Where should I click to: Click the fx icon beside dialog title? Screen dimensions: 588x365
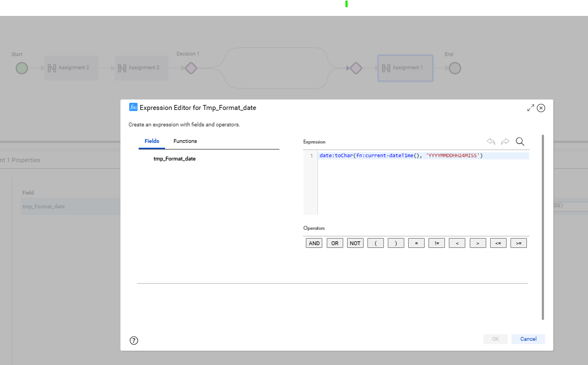pyautogui.click(x=133, y=107)
